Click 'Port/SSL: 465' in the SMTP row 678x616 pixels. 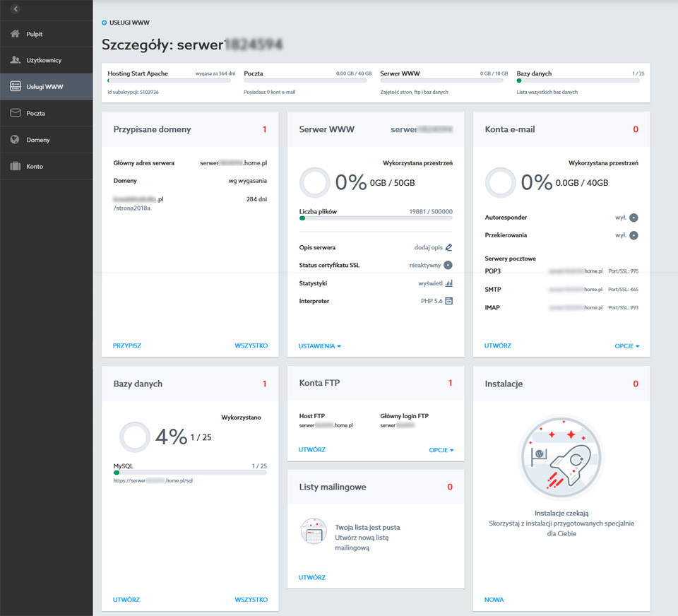(x=623, y=290)
